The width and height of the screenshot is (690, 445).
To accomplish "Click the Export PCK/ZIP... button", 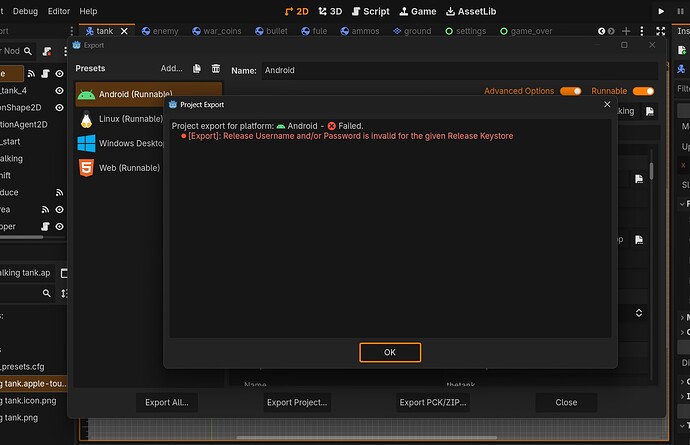I will pyautogui.click(x=432, y=402).
